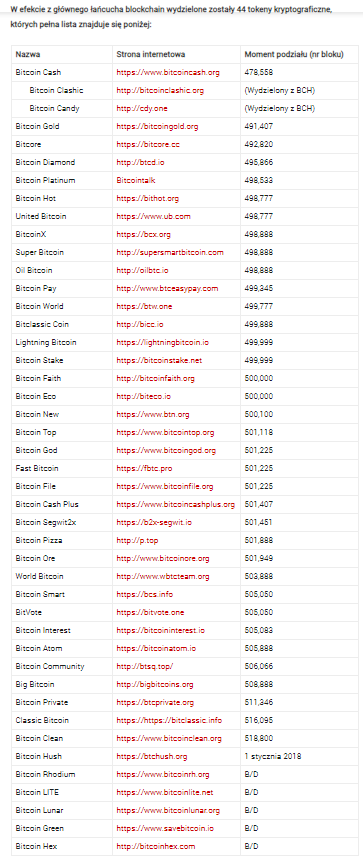Follow the bitcore.cc link
Screen dimensions: 363x866
click(x=148, y=145)
